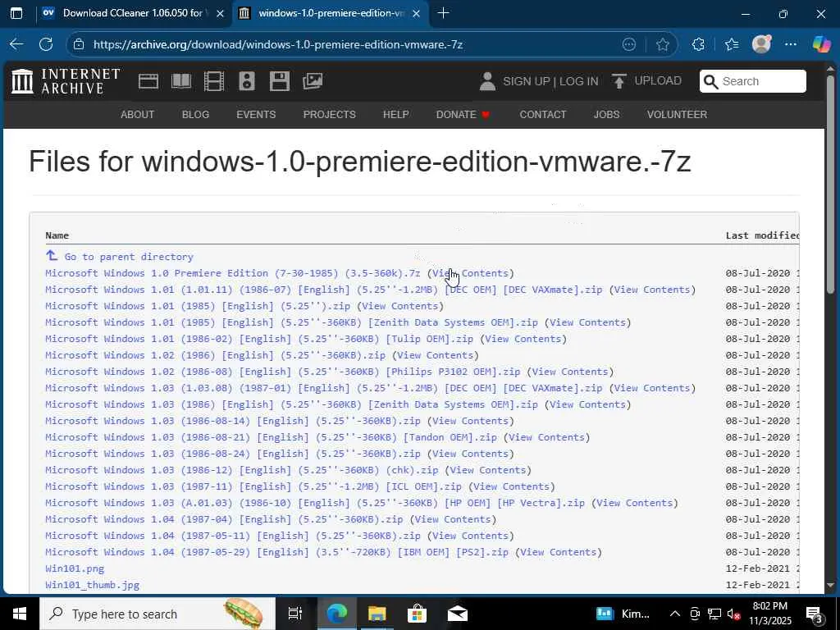Click the browser address bar URL
This screenshot has width=840, height=630.
point(278,44)
